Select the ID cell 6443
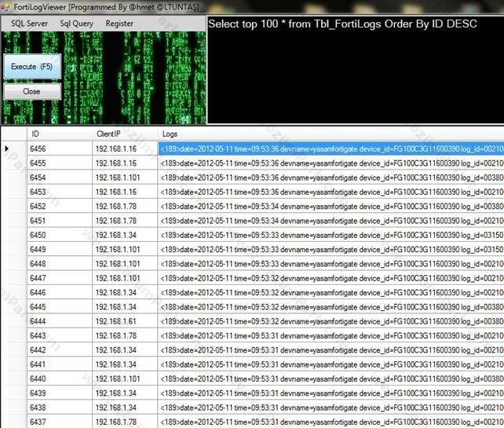Viewport: 504px width, 428px height. pos(60,335)
